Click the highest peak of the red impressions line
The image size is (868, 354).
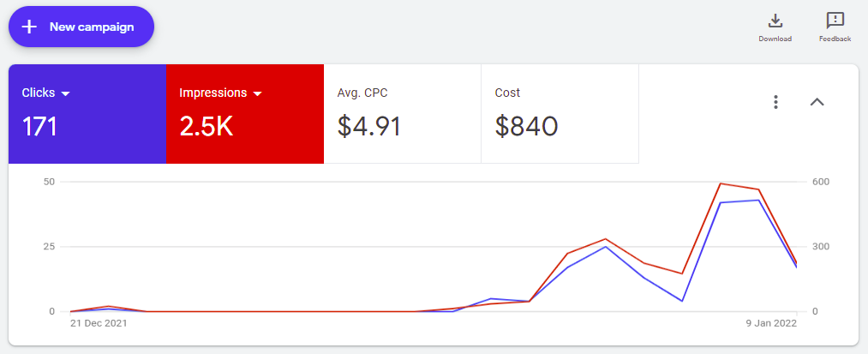[721, 183]
